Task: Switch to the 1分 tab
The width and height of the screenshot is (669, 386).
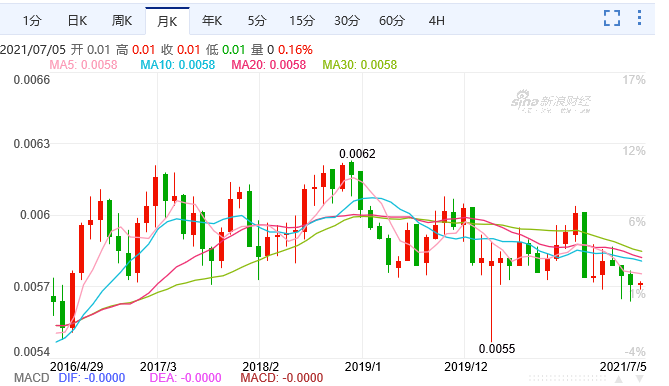Action: coord(32,20)
